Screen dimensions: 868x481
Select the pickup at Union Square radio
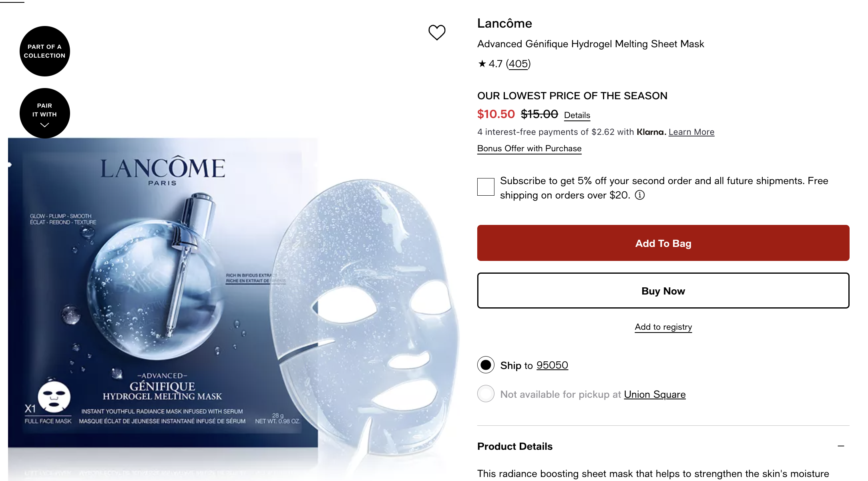[x=486, y=394]
